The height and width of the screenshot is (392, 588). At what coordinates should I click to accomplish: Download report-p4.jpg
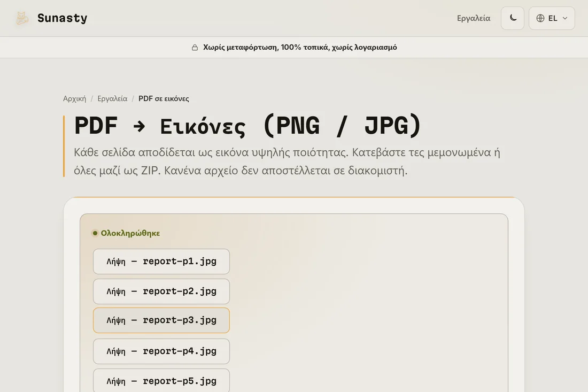pyautogui.click(x=161, y=351)
